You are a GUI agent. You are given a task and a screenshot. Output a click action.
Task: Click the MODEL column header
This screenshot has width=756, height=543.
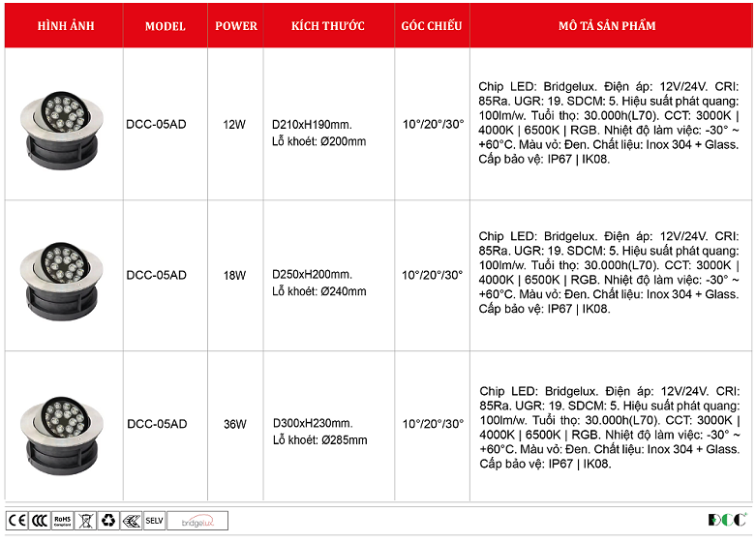(x=165, y=26)
